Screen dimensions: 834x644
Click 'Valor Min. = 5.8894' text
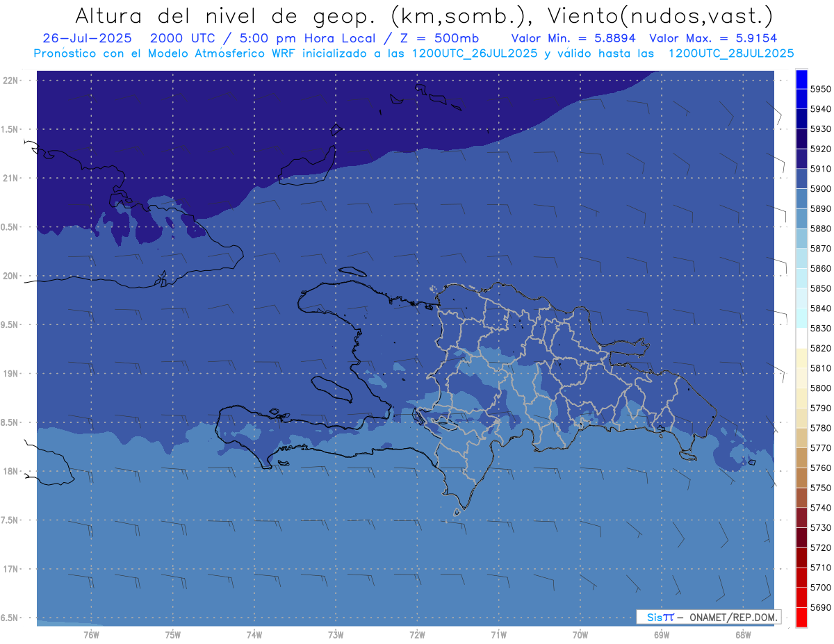575,38
